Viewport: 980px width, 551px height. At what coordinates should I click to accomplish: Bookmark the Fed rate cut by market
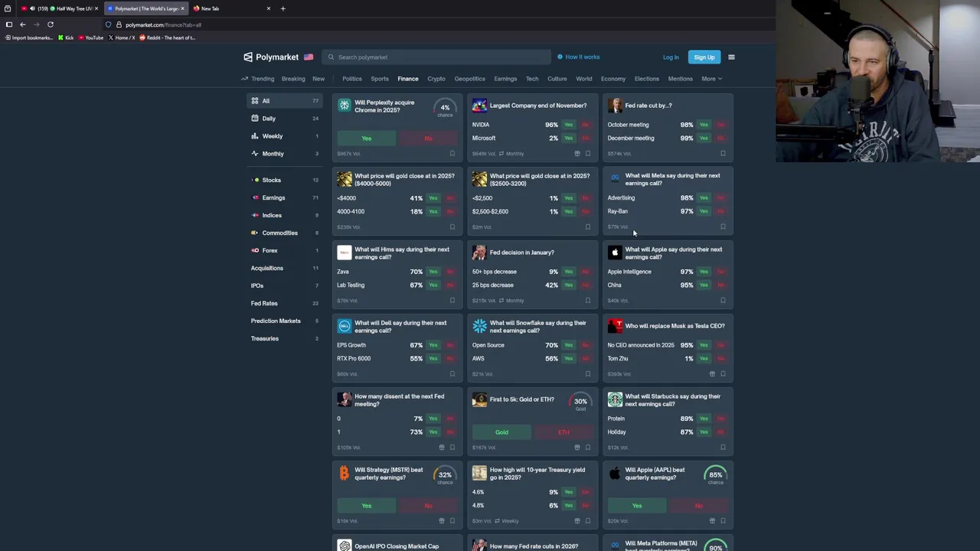pyautogui.click(x=723, y=154)
